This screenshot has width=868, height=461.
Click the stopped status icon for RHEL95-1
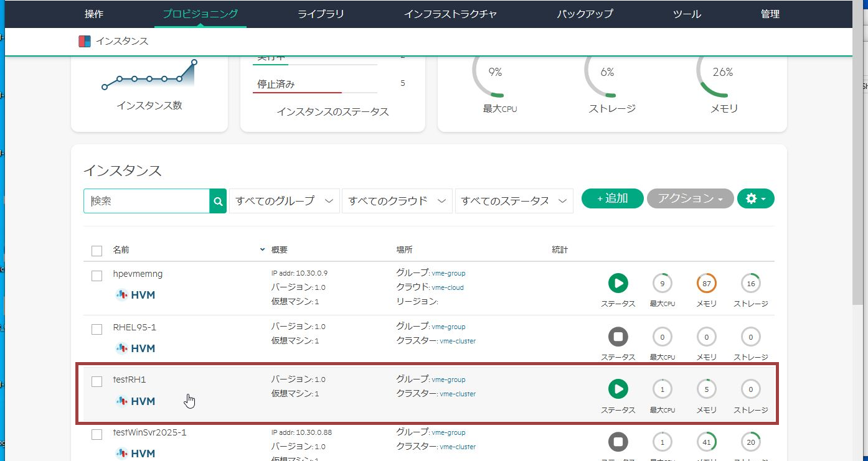click(x=618, y=337)
